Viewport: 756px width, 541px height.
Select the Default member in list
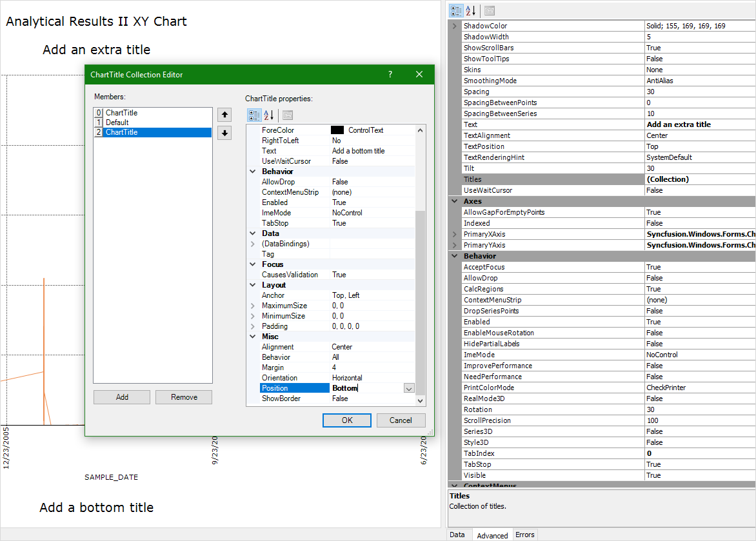coord(117,123)
